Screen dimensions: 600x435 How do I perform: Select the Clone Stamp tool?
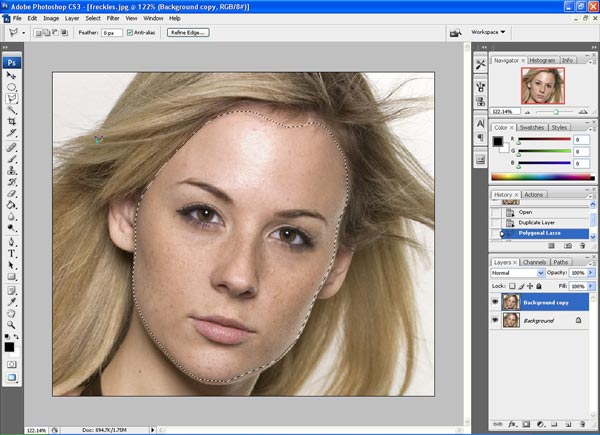tap(11, 170)
